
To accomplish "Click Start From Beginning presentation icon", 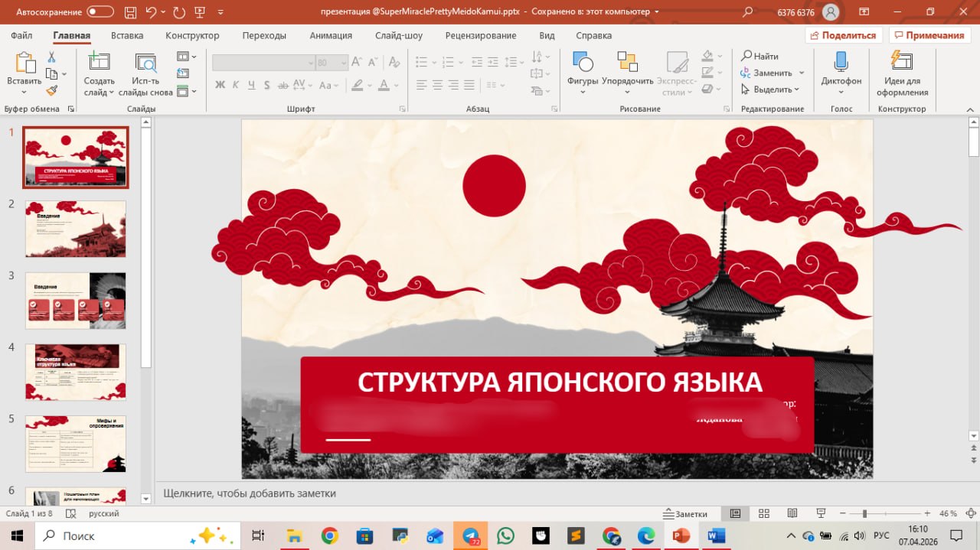I will (201, 11).
